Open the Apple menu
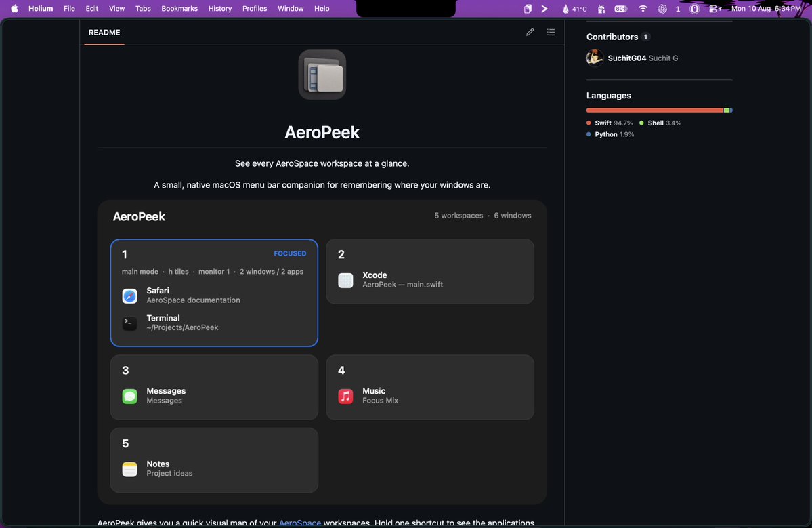Screen dimensions: 812x528 [x=14, y=9]
